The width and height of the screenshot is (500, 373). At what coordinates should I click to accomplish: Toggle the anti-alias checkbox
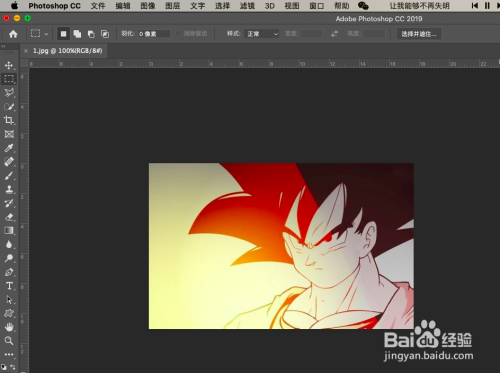(178, 34)
